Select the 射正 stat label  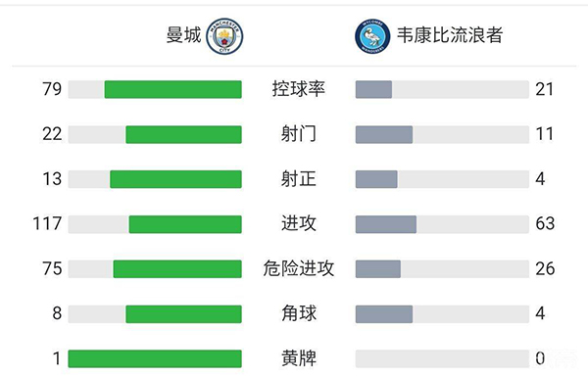[x=299, y=179]
